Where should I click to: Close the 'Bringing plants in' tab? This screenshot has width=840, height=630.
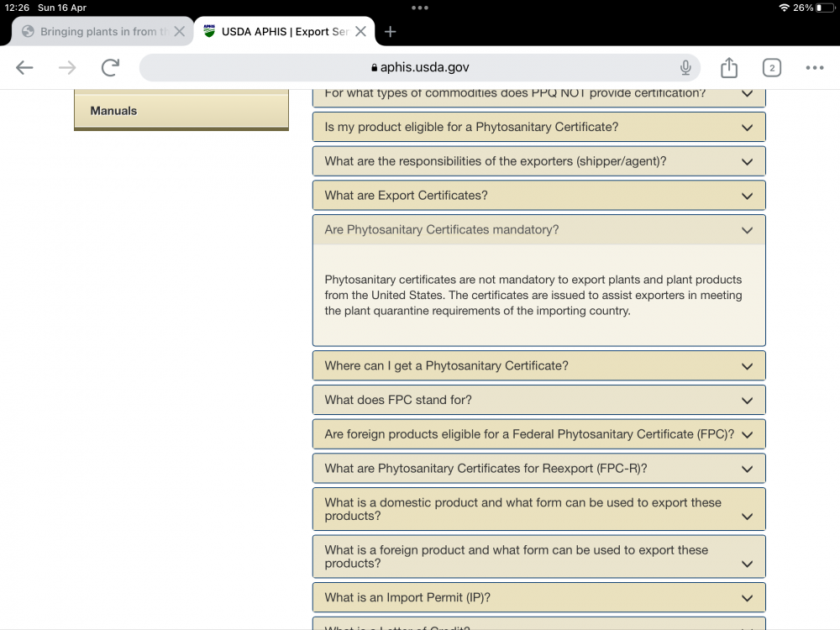click(x=180, y=32)
